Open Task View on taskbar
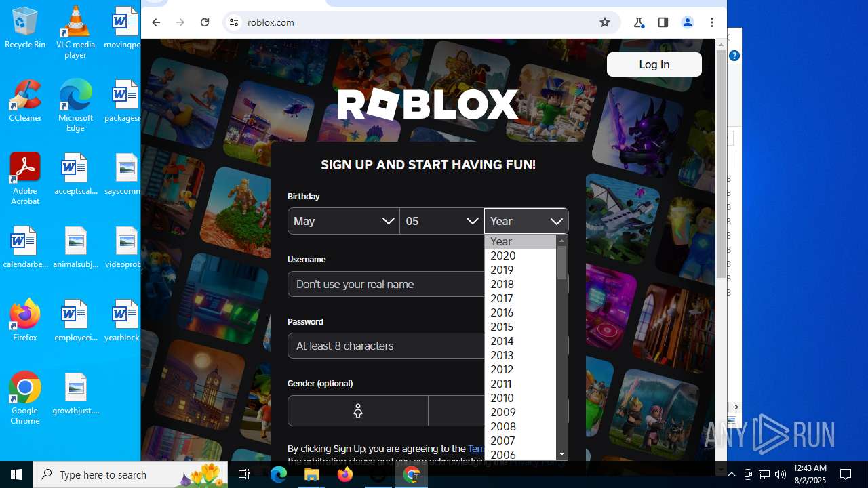 pos(244,474)
